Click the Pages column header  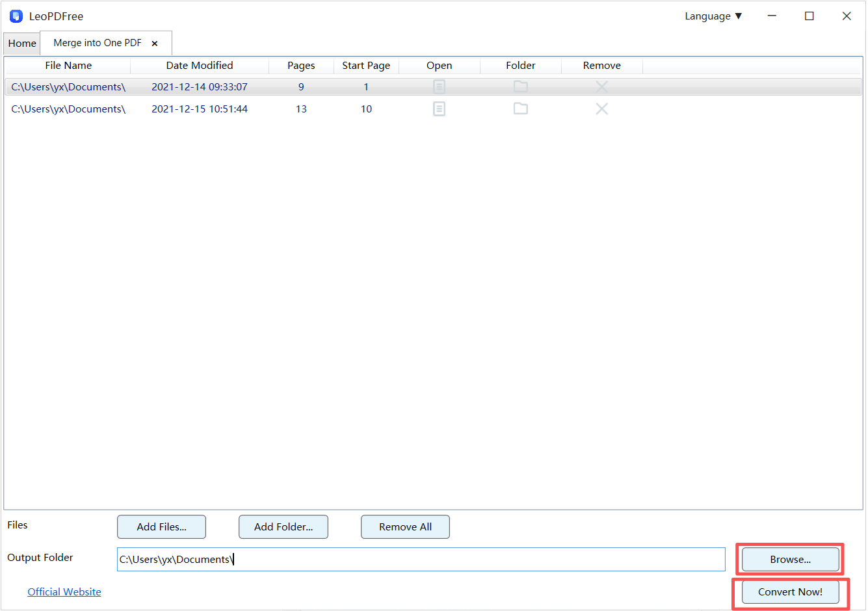tap(301, 66)
